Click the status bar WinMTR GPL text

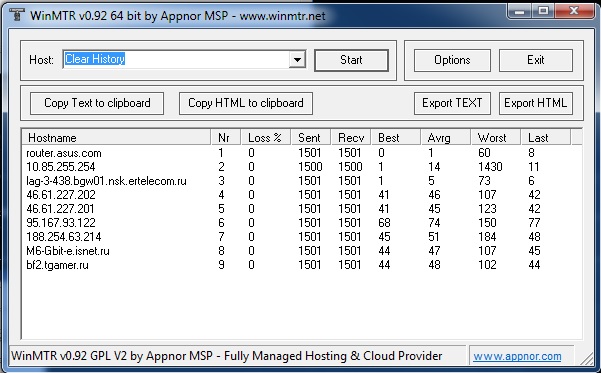227,356
